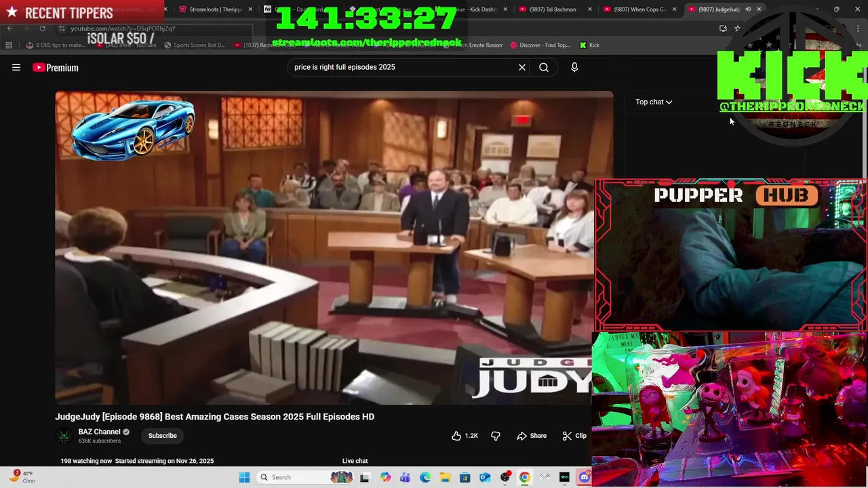Open Microsoft Store from taskbar
The height and width of the screenshot is (488, 868).
point(465,477)
